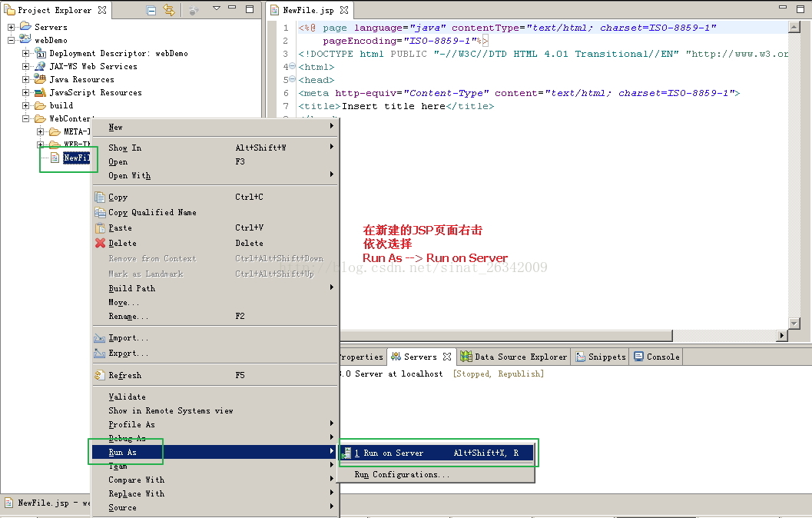Click the Java Resources icon
812x518 pixels.
(40, 78)
